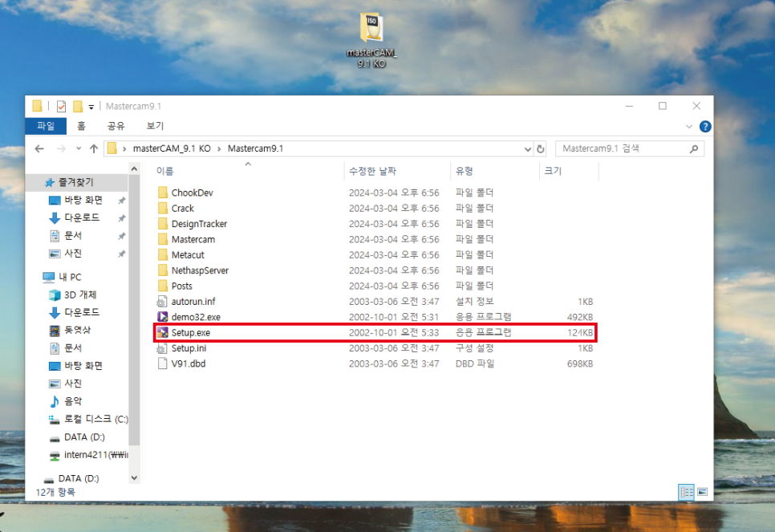775x532 pixels.
Task: Sort by the 수정한 날짜 column header
Action: tap(372, 171)
